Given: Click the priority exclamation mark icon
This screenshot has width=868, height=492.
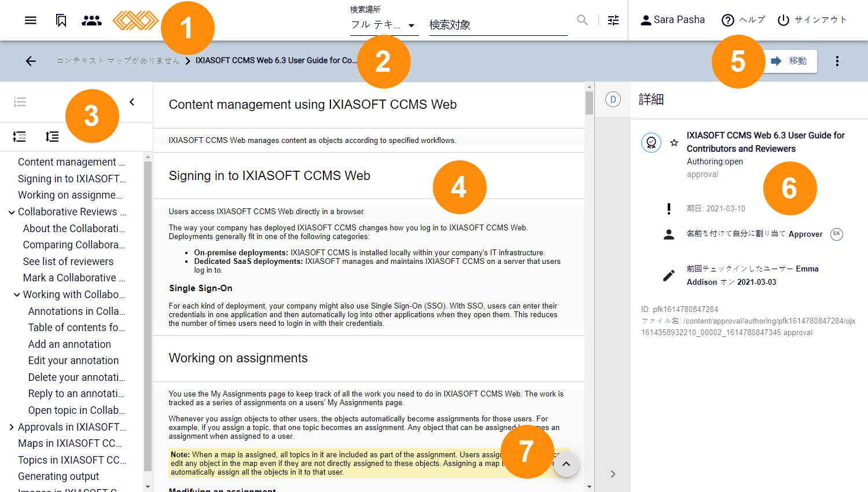Looking at the screenshot, I should coord(669,209).
